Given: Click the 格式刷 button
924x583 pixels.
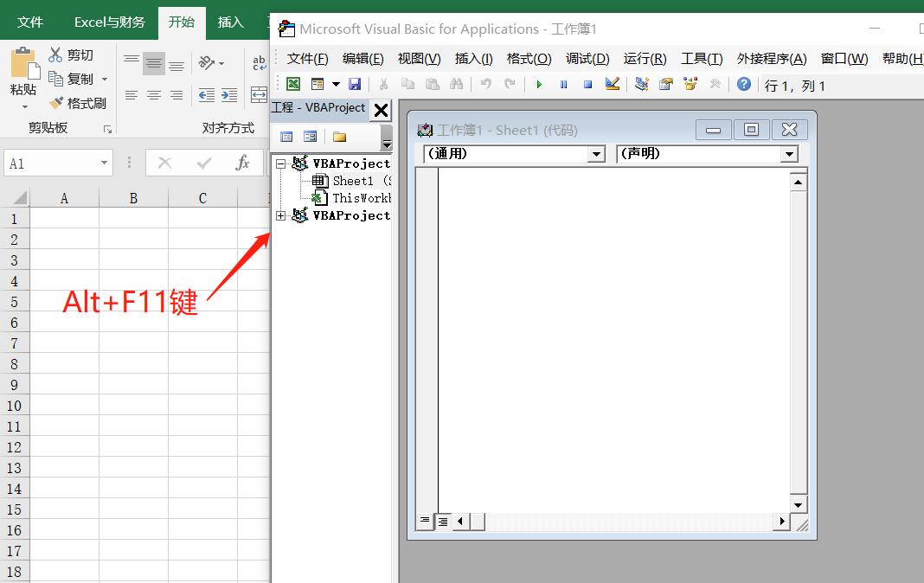Looking at the screenshot, I should click(x=79, y=103).
